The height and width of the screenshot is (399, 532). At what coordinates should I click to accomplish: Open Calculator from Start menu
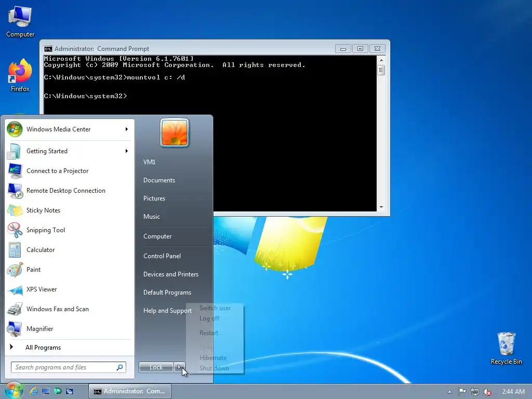click(x=70, y=250)
